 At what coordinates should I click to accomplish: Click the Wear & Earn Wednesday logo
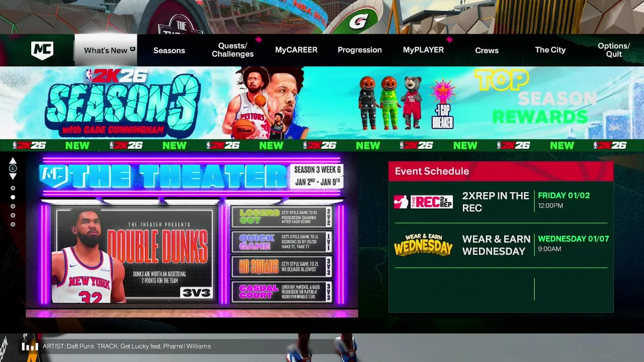pyautogui.click(x=423, y=245)
